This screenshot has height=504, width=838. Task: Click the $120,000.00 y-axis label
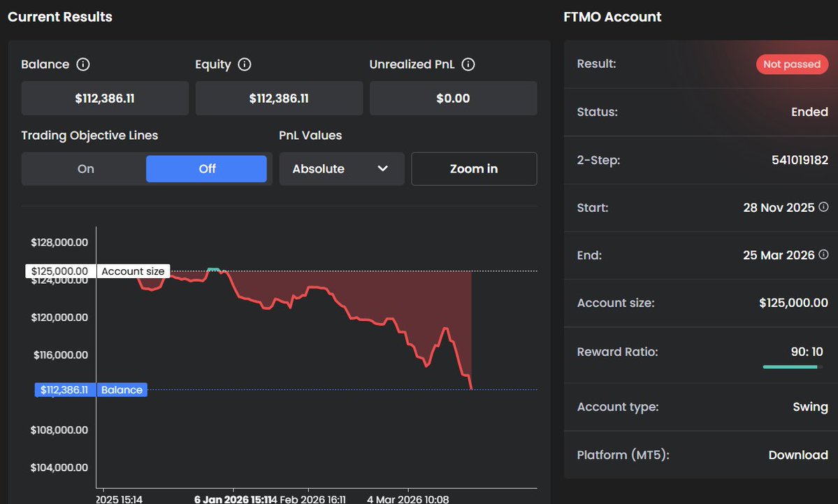[59, 317]
